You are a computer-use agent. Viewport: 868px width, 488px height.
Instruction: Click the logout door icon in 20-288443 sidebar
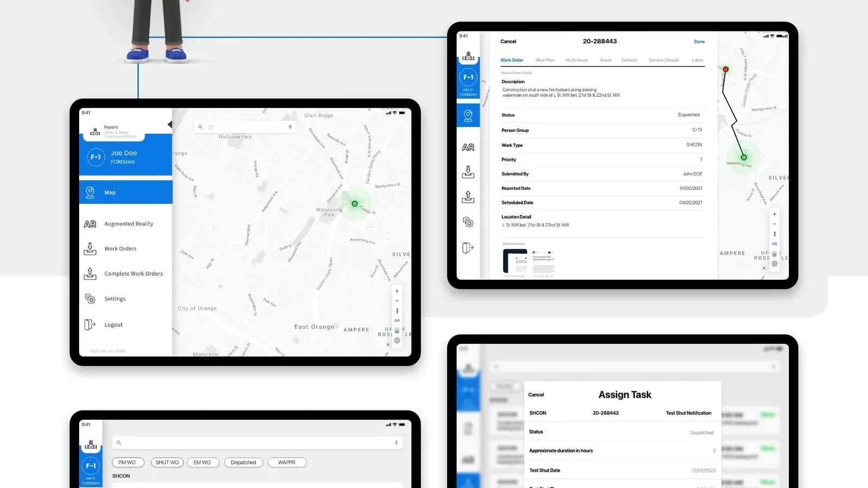tap(468, 248)
